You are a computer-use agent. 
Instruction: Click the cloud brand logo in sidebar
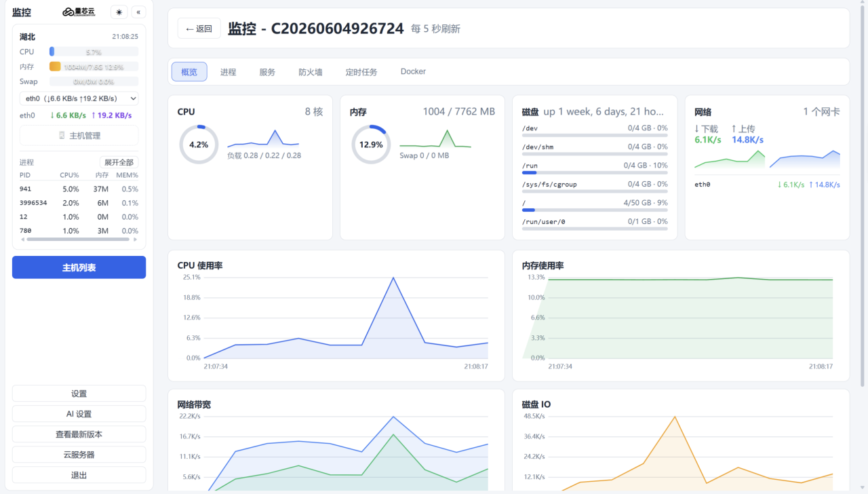[x=79, y=12]
